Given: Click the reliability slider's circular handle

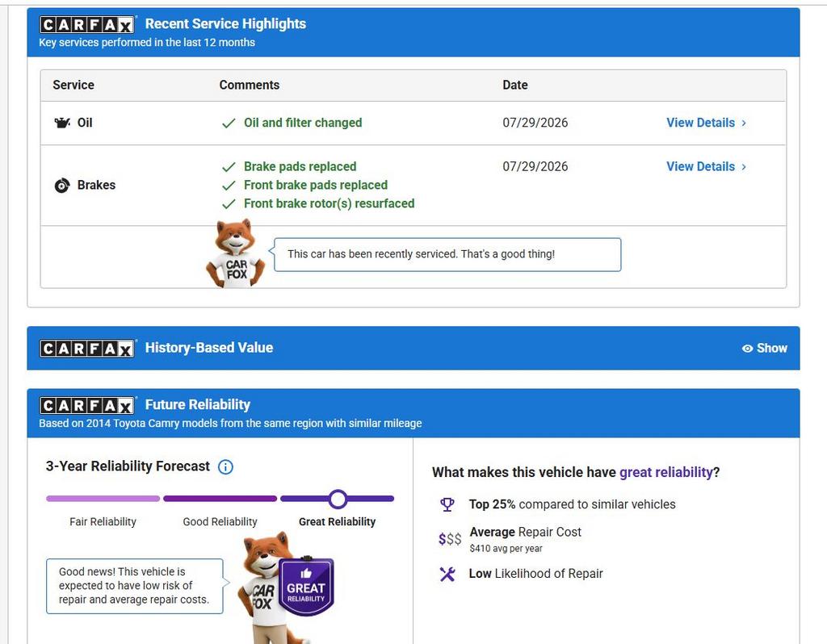Looking at the screenshot, I should tap(338, 499).
